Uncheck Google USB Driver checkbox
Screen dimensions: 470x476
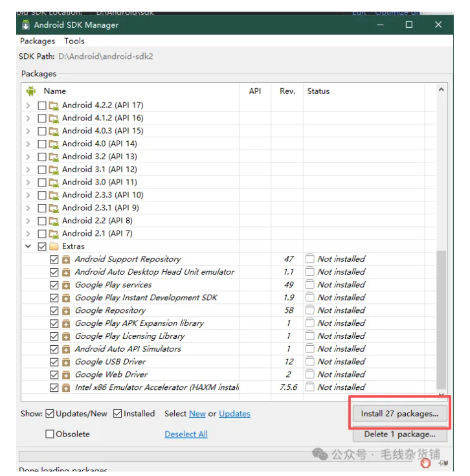click(54, 362)
